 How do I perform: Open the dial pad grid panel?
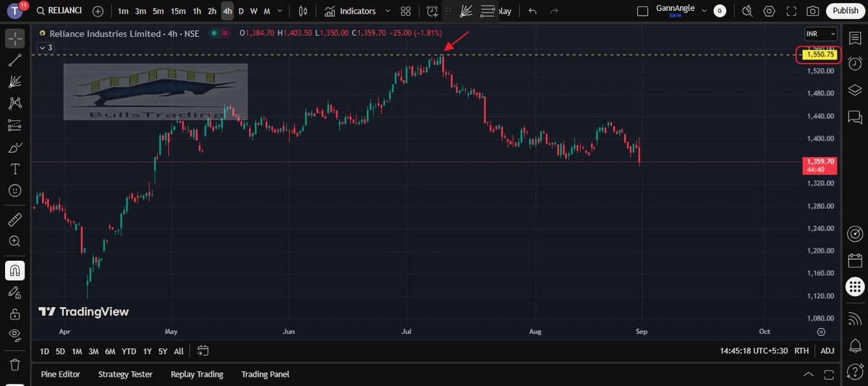click(855, 286)
